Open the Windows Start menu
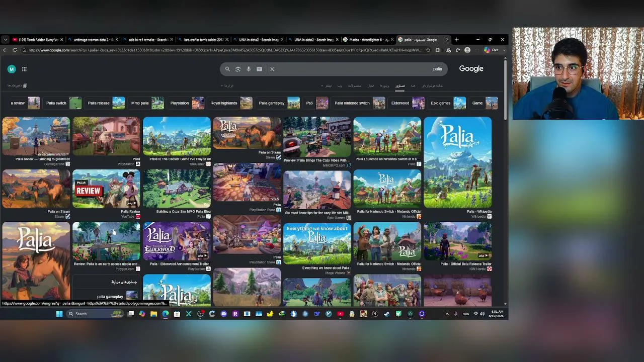Image resolution: width=644 pixels, height=362 pixels. (x=59, y=314)
